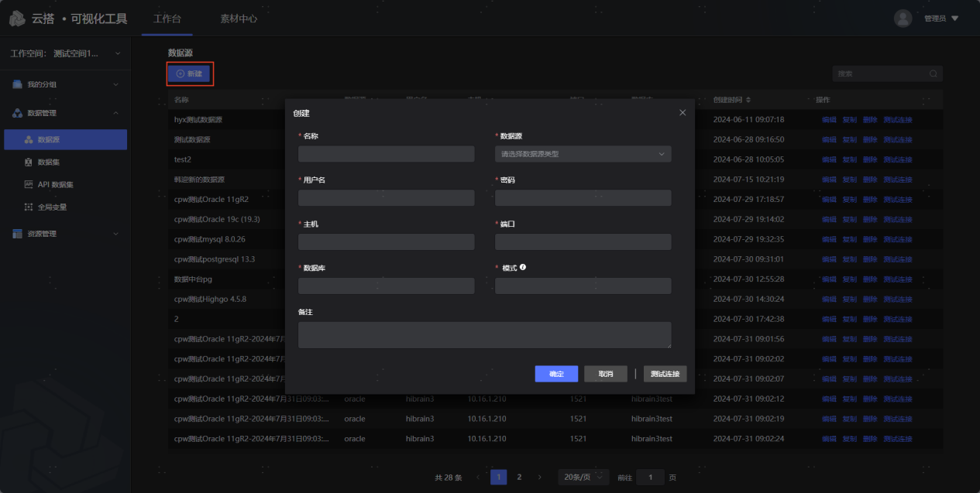Expand the 我的分组 sidebar section

tap(116, 84)
